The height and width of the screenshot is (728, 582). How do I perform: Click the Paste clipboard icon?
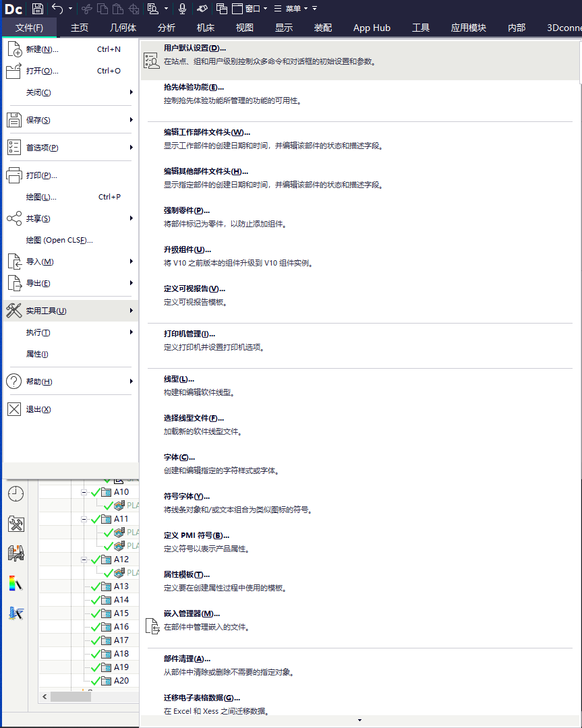pyautogui.click(x=119, y=8)
